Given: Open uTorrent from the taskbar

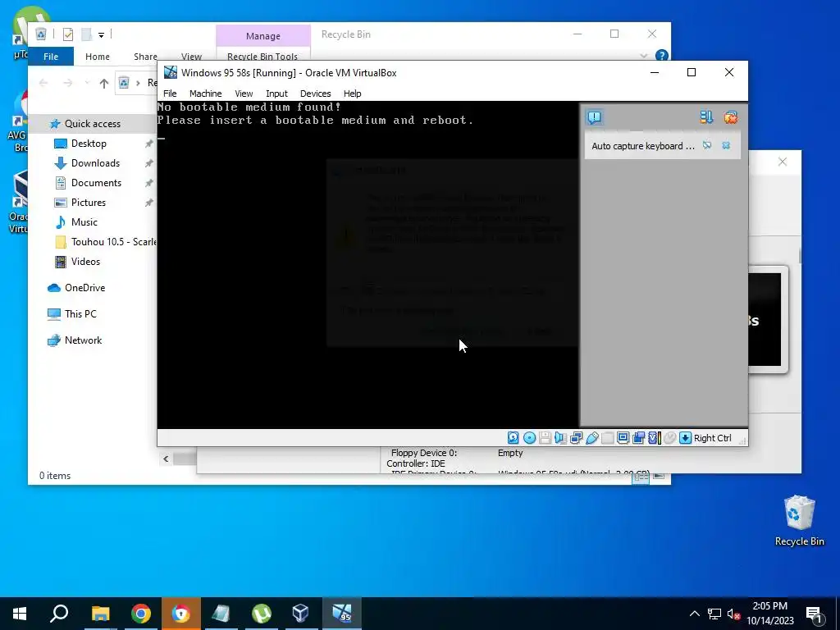Looking at the screenshot, I should [x=262, y=614].
